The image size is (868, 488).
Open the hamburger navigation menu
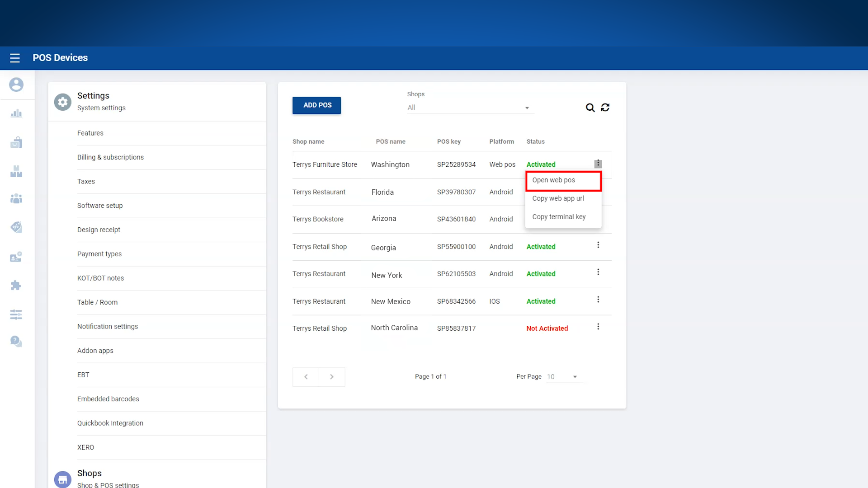click(x=15, y=58)
